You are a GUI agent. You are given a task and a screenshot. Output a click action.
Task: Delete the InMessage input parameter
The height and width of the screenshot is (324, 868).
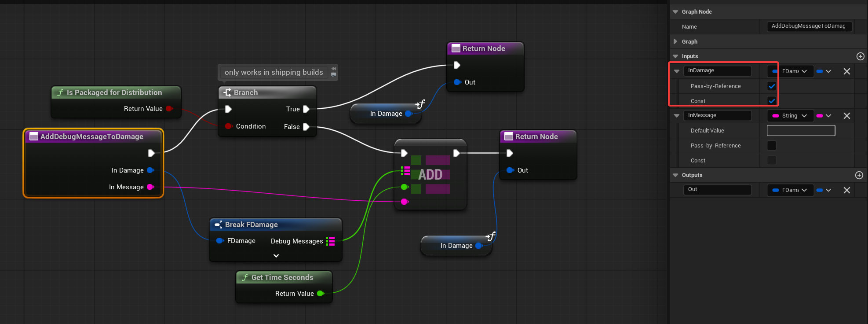(846, 116)
